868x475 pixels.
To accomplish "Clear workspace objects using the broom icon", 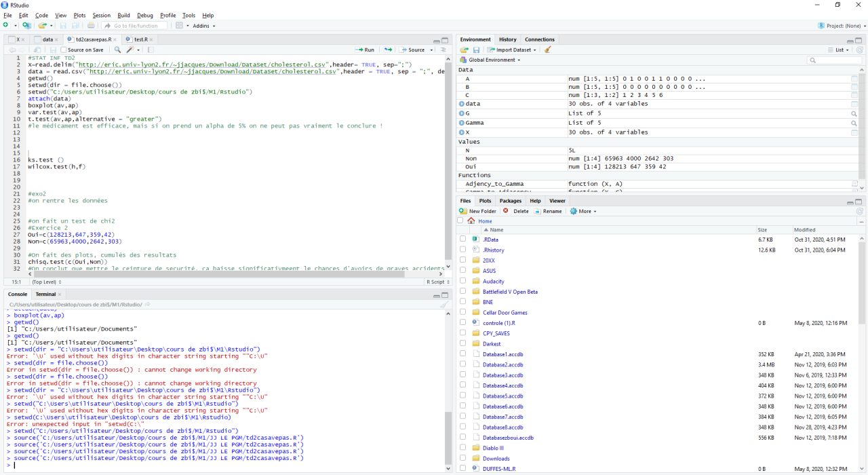I will tap(547, 50).
